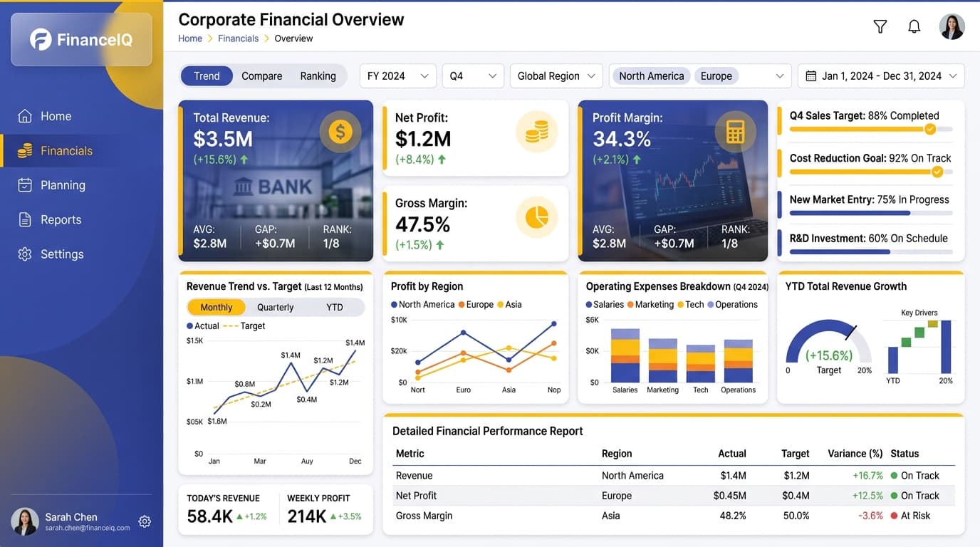980x547 pixels.
Task: Click the Gross Margin row in report table
Action: pyautogui.click(x=674, y=516)
